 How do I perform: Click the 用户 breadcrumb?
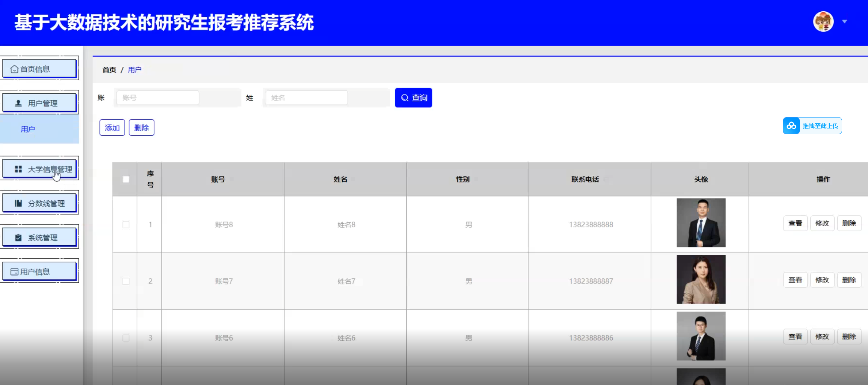(x=134, y=70)
